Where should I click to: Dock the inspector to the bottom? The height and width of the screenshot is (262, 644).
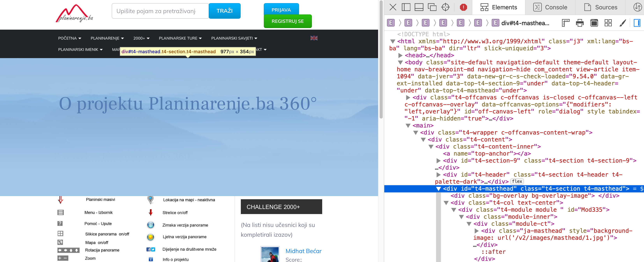point(419,7)
